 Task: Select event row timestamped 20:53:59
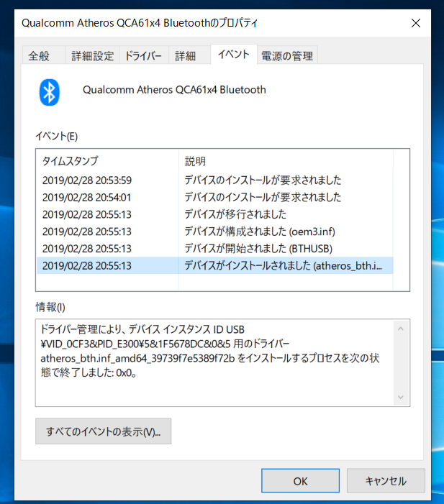pyautogui.click(x=215, y=180)
